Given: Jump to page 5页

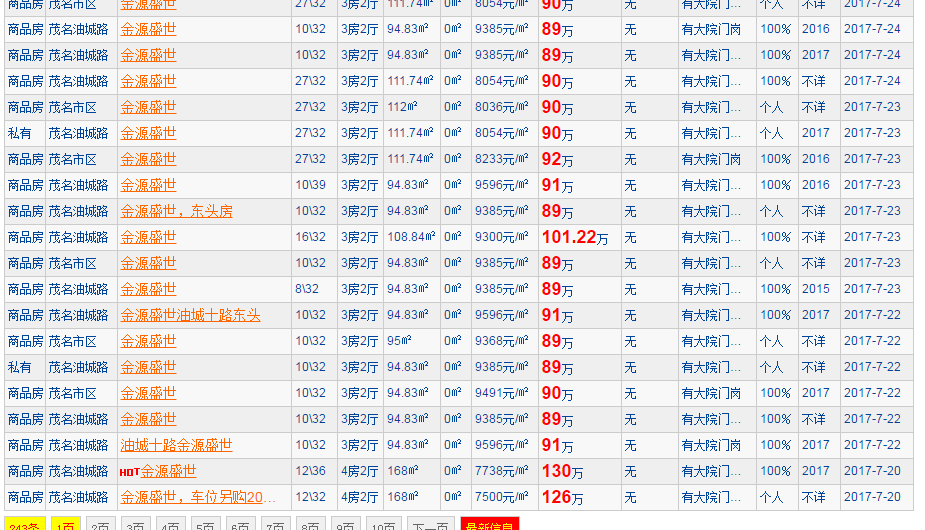Looking at the screenshot, I should (x=206, y=524).
